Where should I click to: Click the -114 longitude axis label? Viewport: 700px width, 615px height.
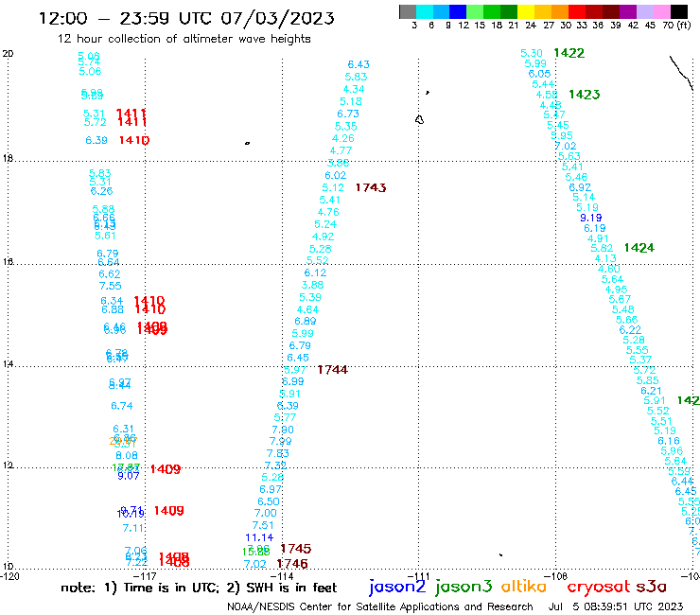click(x=283, y=576)
